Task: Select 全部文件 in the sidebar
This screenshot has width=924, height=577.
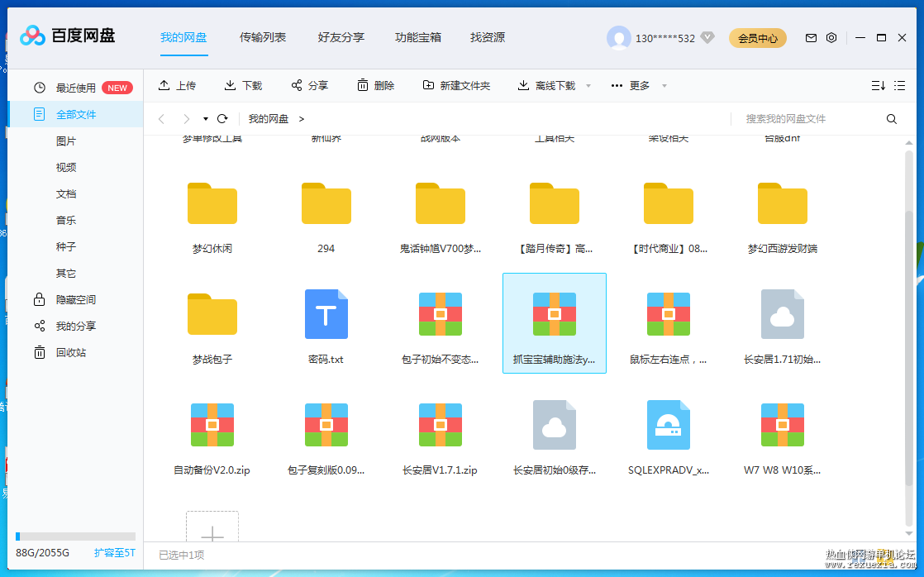Action: click(x=75, y=114)
